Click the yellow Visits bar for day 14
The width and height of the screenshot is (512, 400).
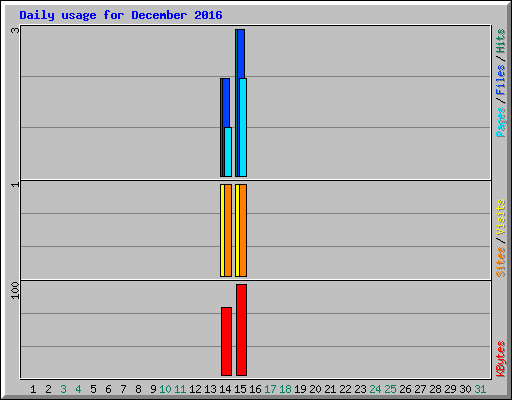pos(222,230)
